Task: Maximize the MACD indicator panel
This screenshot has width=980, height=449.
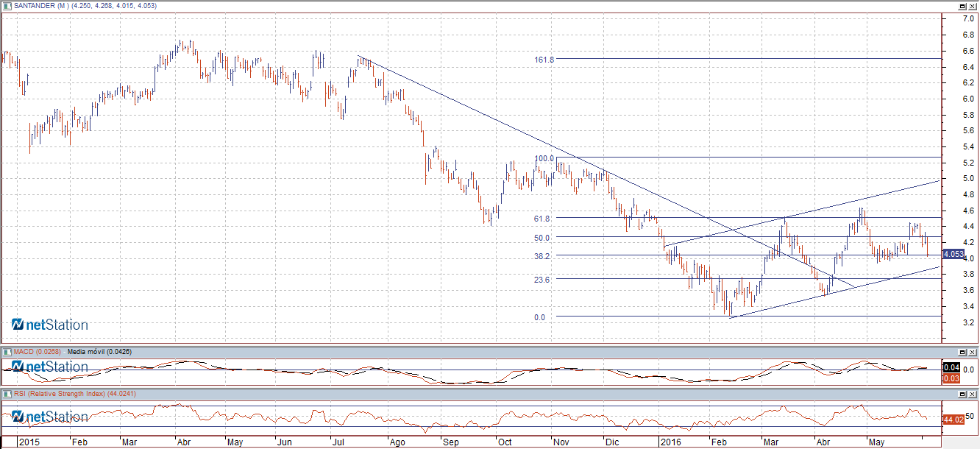Action: (x=962, y=352)
